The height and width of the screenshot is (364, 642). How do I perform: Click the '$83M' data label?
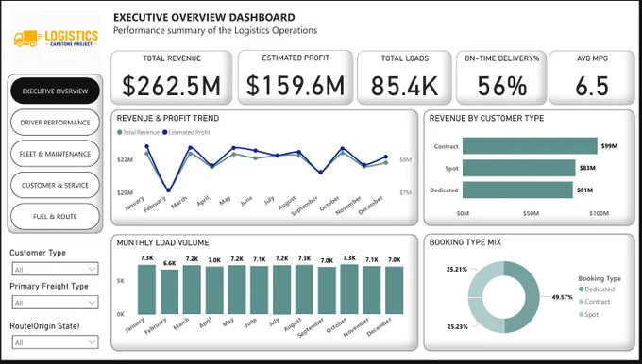[x=587, y=168]
